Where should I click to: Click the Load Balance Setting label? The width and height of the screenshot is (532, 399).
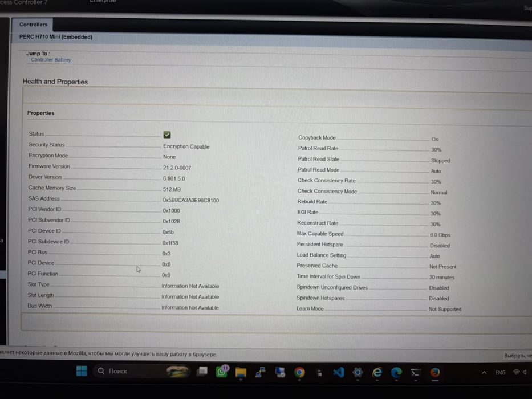tap(321, 255)
